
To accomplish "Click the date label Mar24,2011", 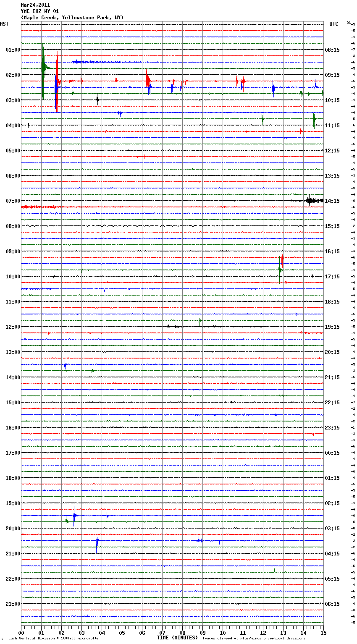I will tap(35, 5).
